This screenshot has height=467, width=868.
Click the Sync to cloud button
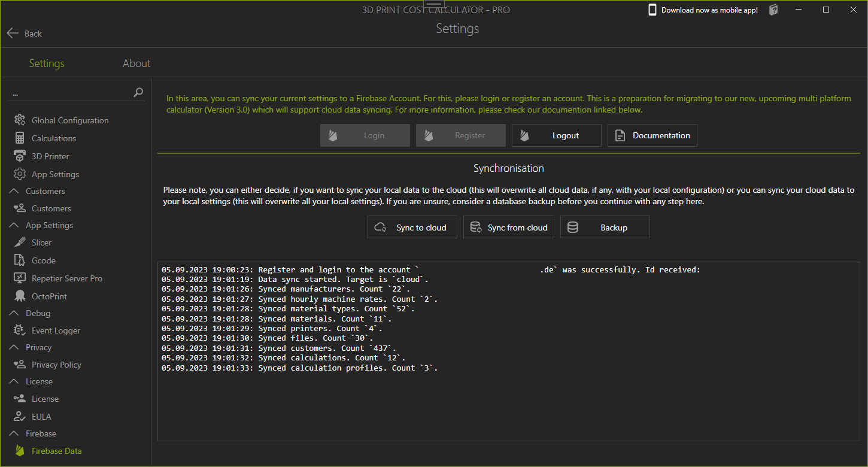(x=412, y=228)
